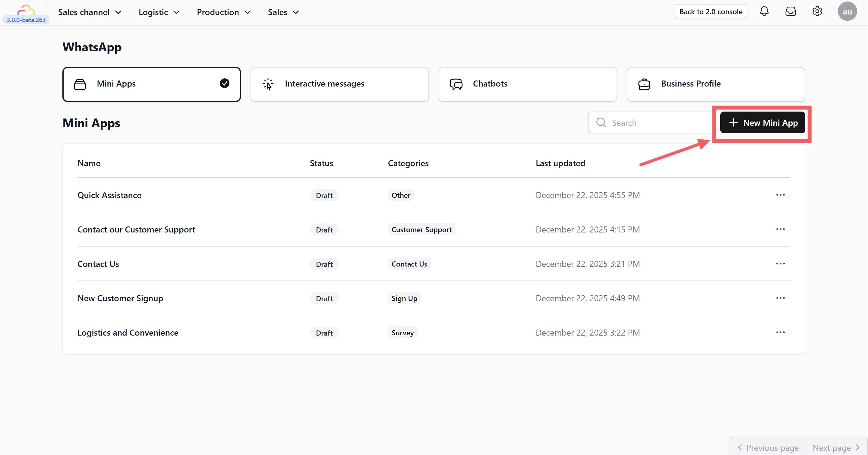868x455 pixels.
Task: Open more options for Contact Us row
Action: click(x=780, y=264)
